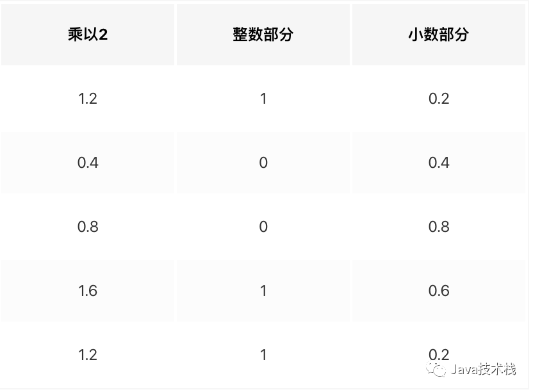533x392 pixels.
Task: Click the WeChat logo watermark icon
Action: coord(436,369)
